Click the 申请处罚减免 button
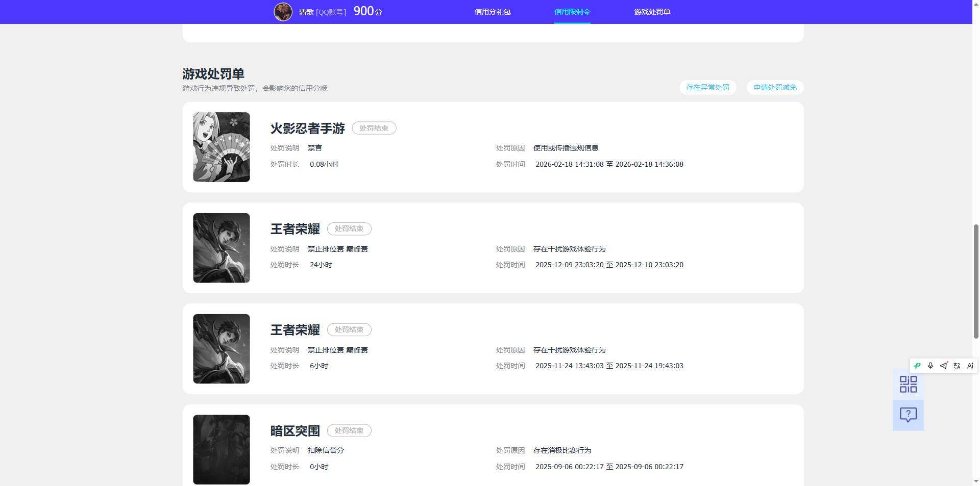The image size is (980, 486). tap(775, 87)
